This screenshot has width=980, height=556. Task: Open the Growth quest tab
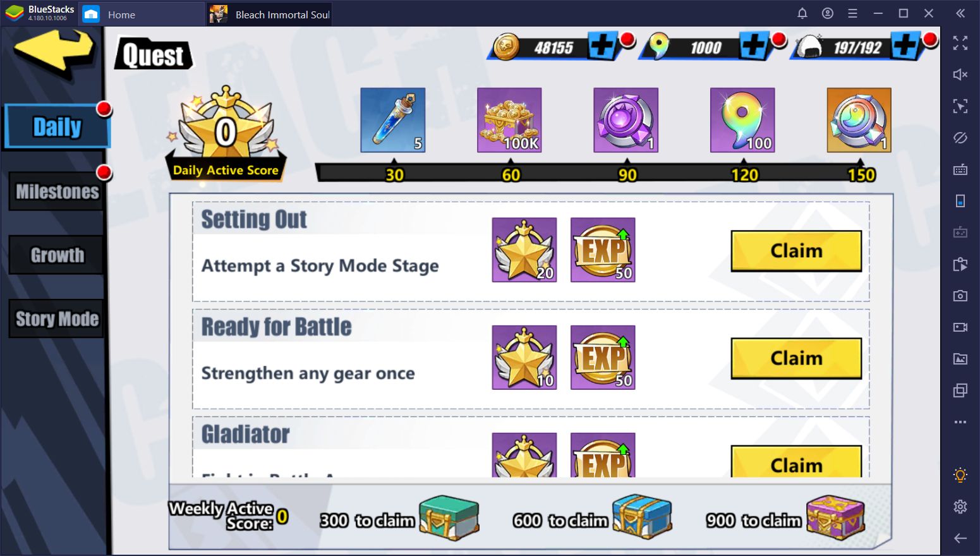(57, 255)
